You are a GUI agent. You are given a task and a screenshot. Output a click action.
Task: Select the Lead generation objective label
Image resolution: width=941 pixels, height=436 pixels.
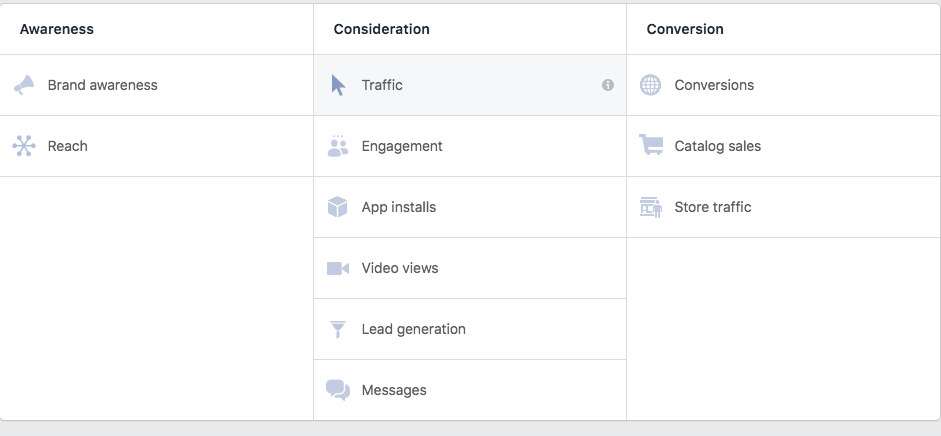coord(413,329)
